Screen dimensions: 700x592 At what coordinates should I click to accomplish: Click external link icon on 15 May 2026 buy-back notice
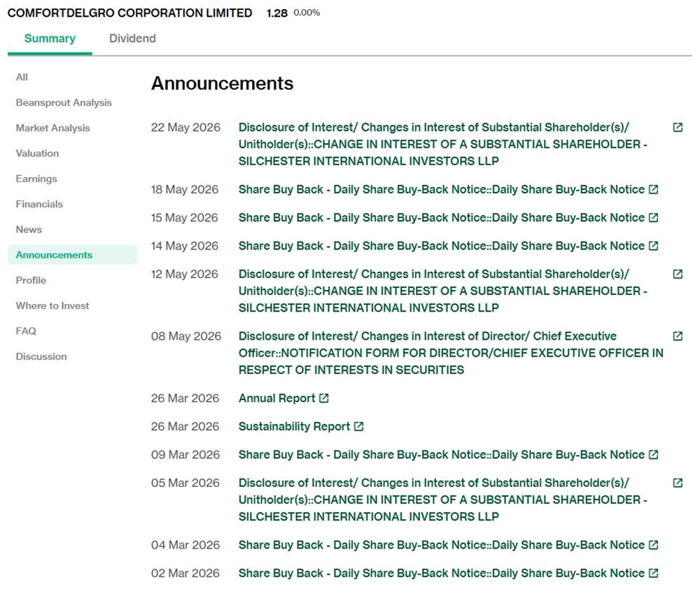pos(653,218)
